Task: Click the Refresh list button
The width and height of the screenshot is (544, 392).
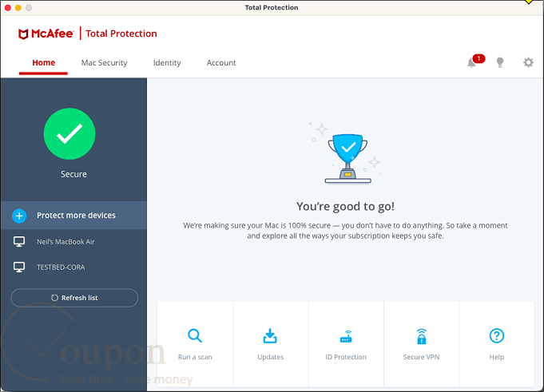Action: point(74,298)
